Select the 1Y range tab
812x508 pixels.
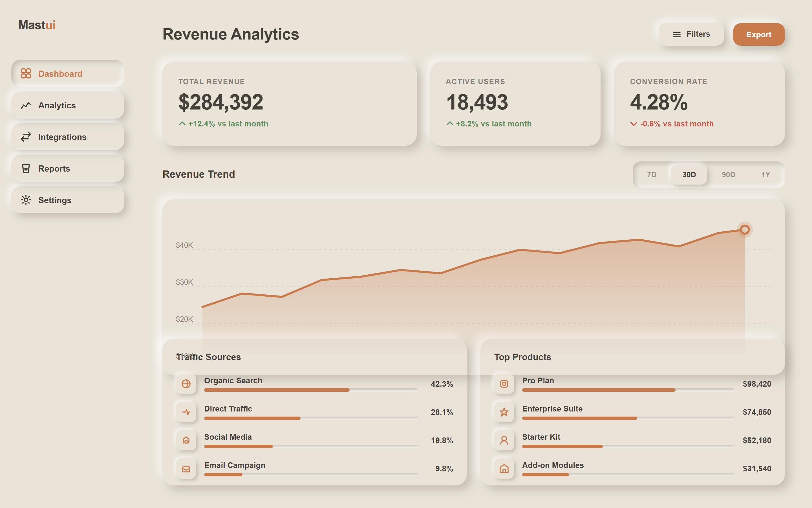pyautogui.click(x=766, y=174)
